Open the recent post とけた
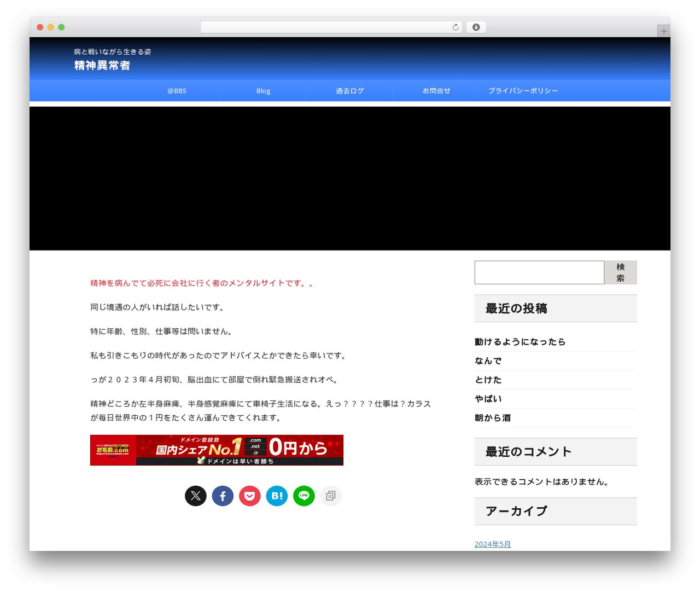Image resolution: width=700 pixels, height=593 pixels. pyautogui.click(x=488, y=380)
